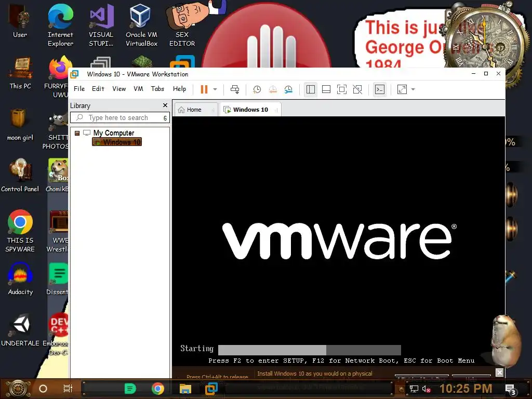The image size is (532, 399).
Task: Open the library search filter dropdown
Action: [165, 118]
